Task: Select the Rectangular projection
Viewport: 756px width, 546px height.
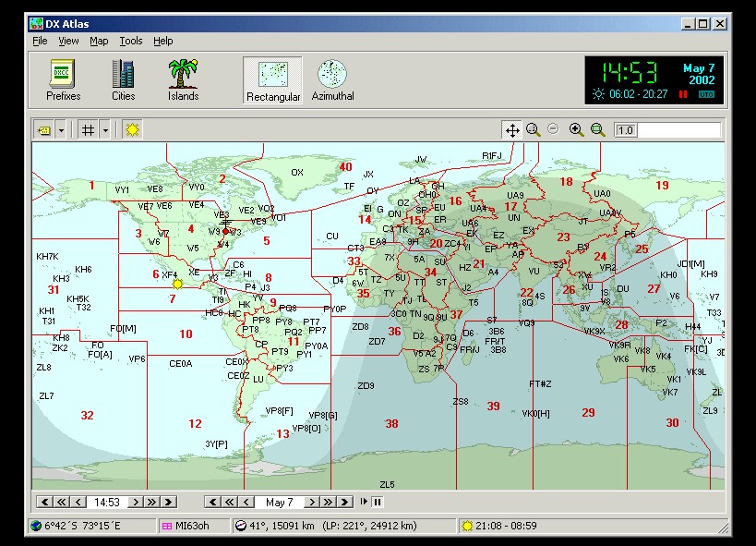Action: pyautogui.click(x=272, y=79)
